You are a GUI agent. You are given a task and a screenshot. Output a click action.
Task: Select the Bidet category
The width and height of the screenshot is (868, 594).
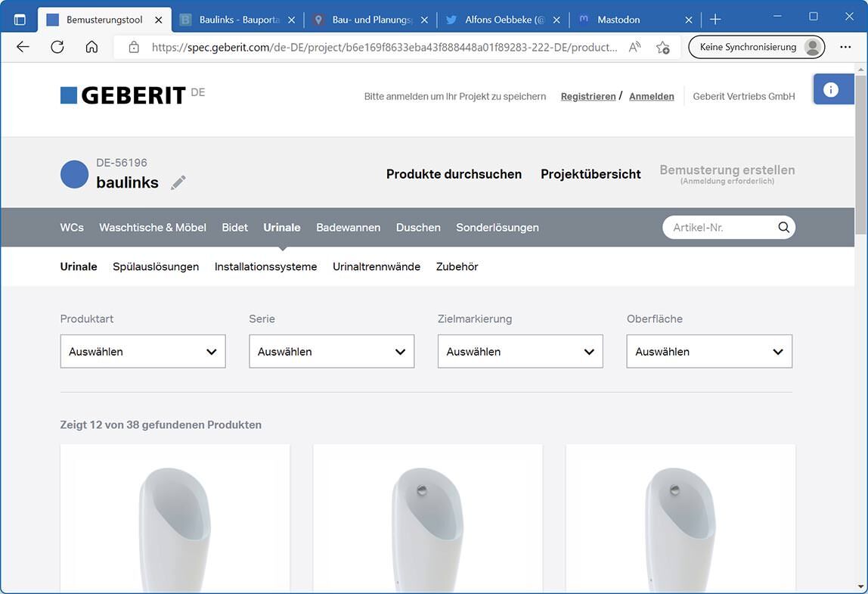tap(234, 227)
